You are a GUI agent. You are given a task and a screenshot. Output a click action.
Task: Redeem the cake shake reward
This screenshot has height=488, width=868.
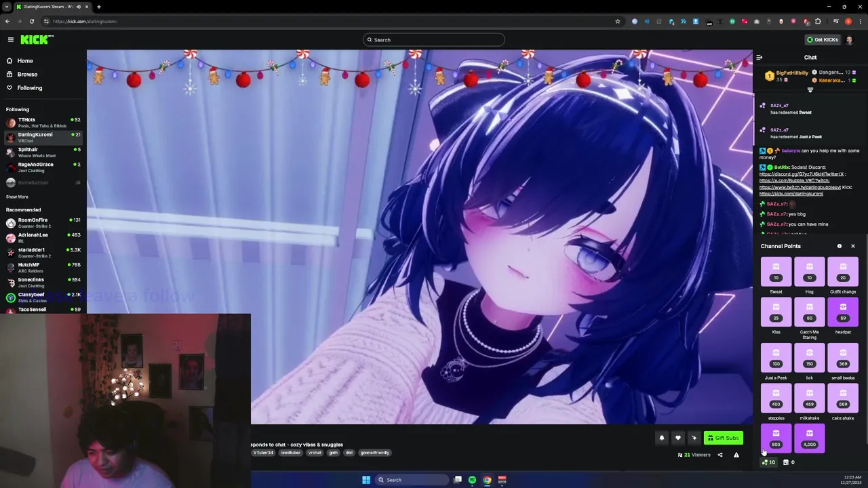[843, 399]
